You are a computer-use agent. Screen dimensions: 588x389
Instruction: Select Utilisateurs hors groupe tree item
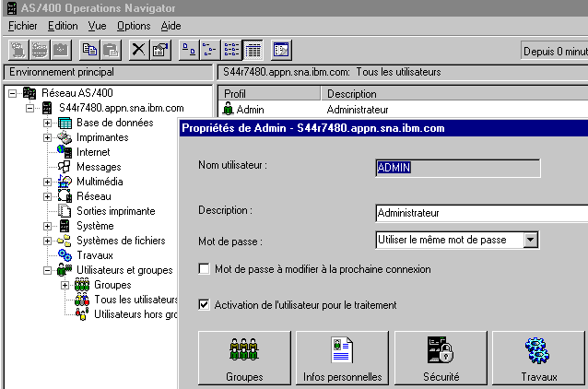[x=135, y=314]
